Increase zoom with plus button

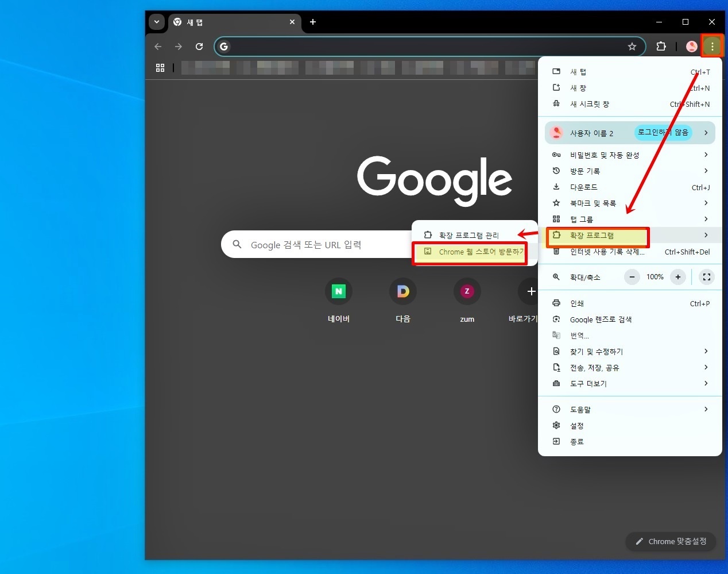(x=678, y=277)
